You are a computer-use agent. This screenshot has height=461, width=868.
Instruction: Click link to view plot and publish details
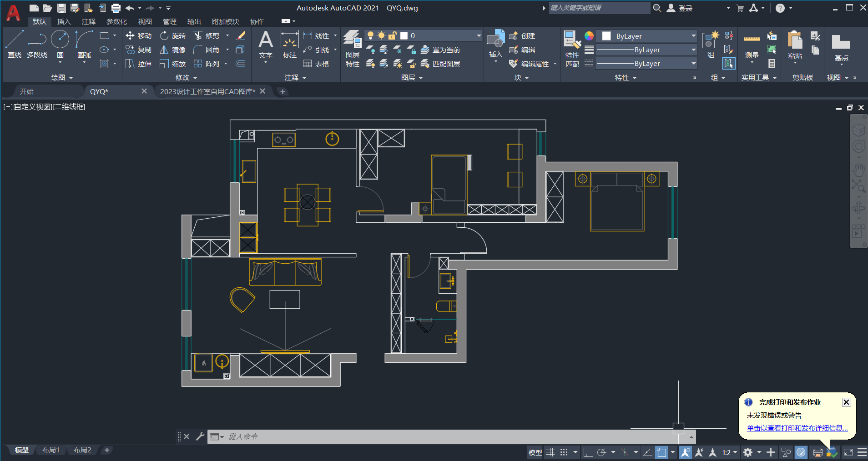click(x=797, y=428)
